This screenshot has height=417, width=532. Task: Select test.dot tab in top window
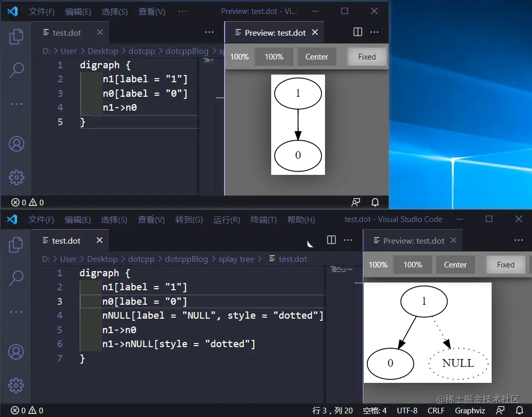coord(70,33)
